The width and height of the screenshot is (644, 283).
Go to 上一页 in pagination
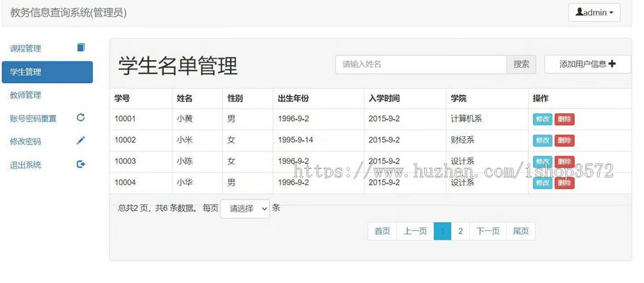(x=415, y=231)
